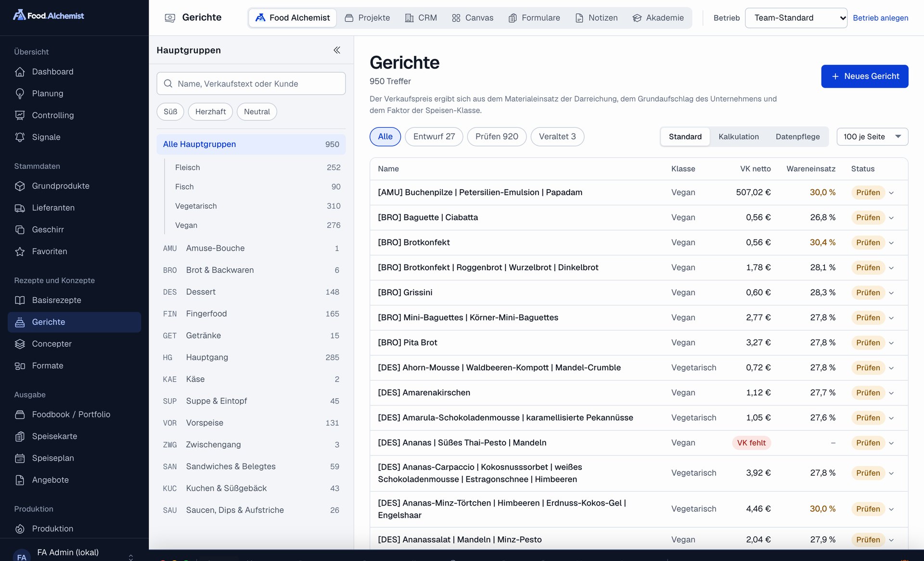Click the Produktion icon in sidebar

pyautogui.click(x=20, y=529)
